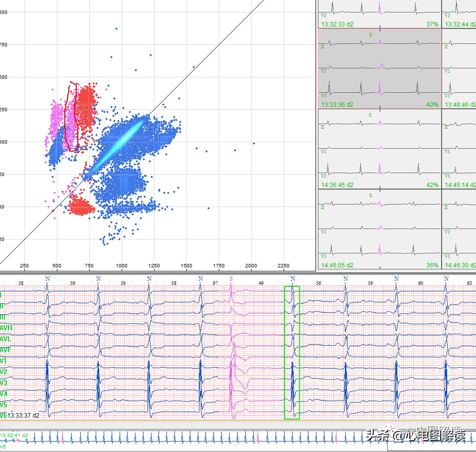Select the 14:45:14 d2 ECG thumbnail
476x452 pixels.
459,149
